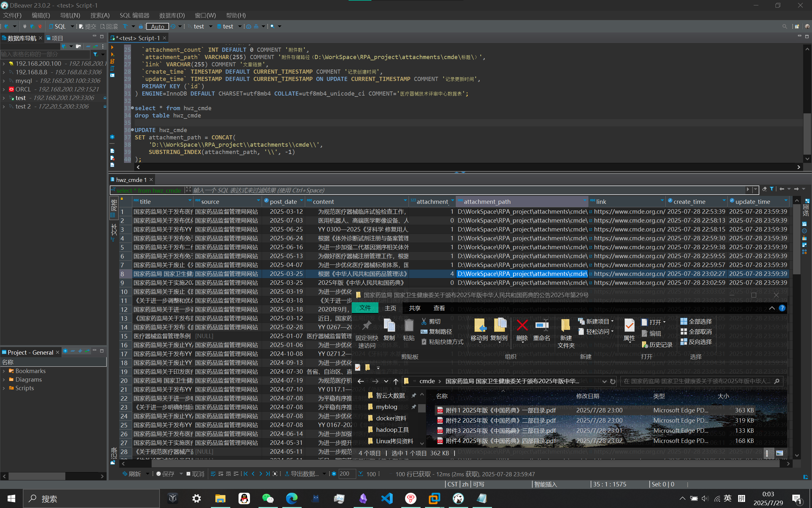Open the Scripts folder in Project panel

tap(24, 388)
